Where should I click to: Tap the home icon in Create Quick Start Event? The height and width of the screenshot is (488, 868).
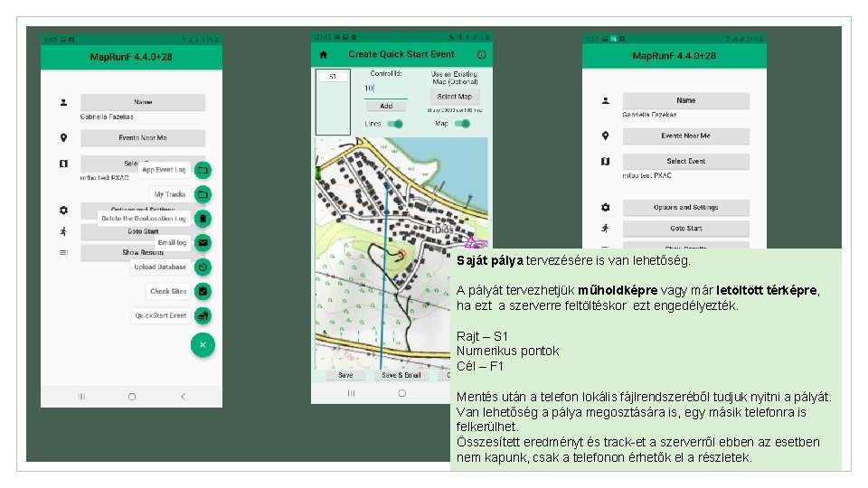point(324,54)
